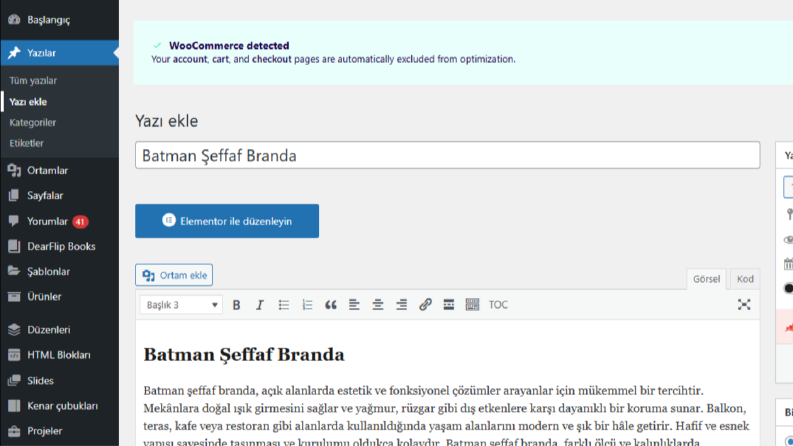Image resolution: width=793 pixels, height=446 pixels.
Task: Switch to Görsel editor tab
Action: click(x=707, y=279)
